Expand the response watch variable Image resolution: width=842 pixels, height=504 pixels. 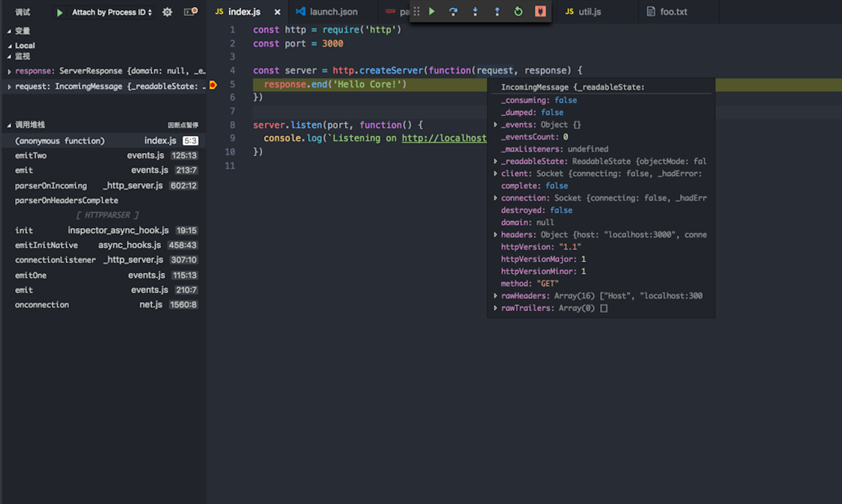pos(9,71)
